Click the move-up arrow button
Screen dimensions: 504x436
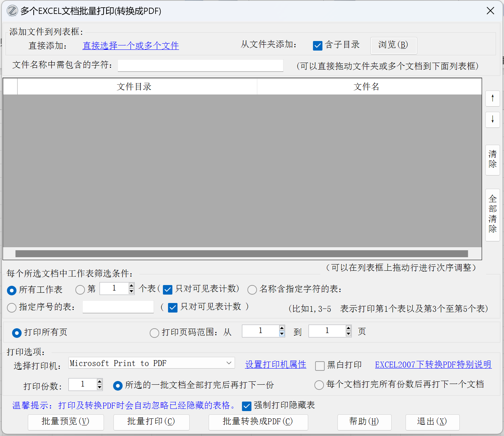(x=493, y=98)
